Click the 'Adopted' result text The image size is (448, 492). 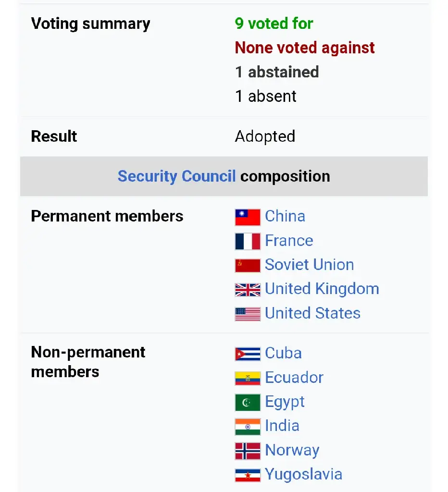(x=265, y=136)
